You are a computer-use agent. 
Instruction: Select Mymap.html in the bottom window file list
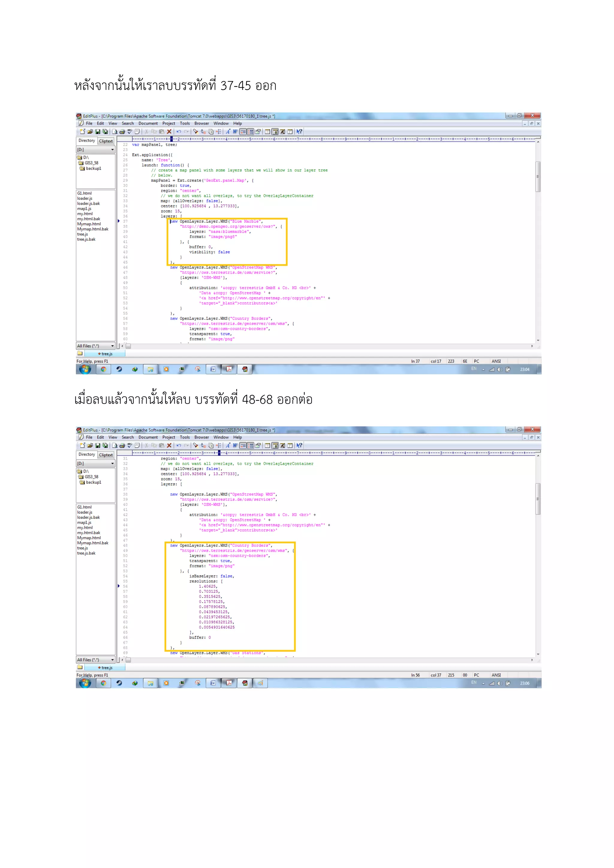click(x=89, y=538)
